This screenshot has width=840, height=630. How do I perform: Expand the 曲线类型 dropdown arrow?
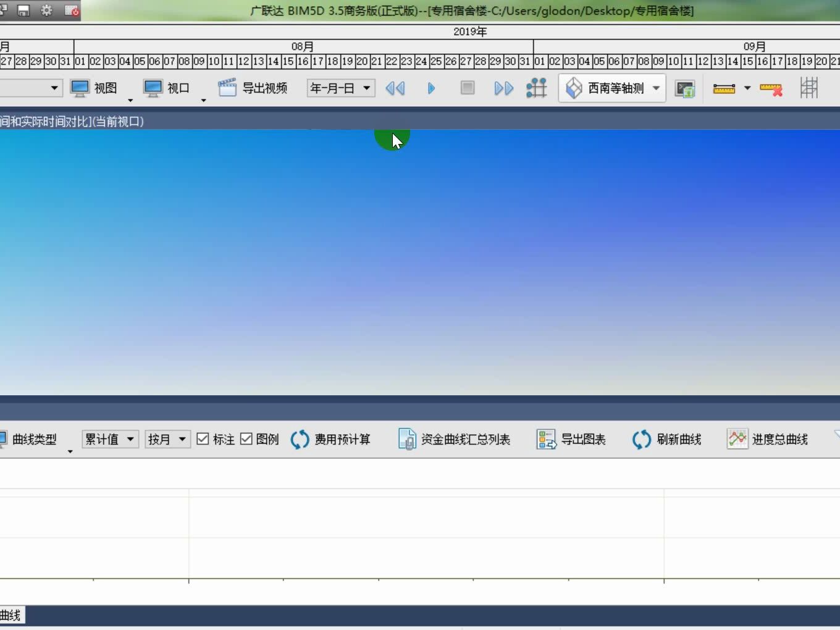click(70, 451)
